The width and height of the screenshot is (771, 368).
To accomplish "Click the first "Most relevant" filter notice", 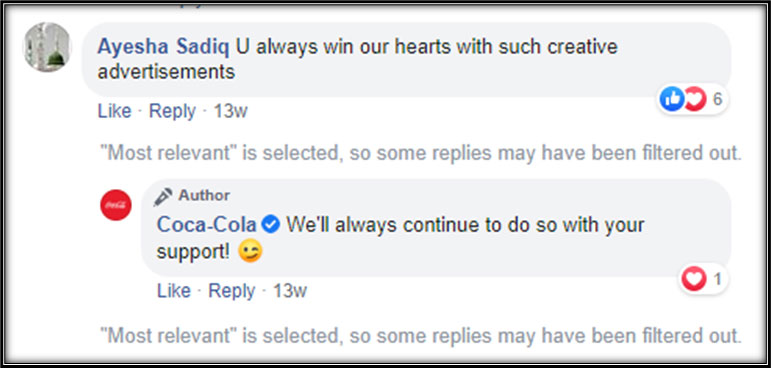I will [x=420, y=153].
